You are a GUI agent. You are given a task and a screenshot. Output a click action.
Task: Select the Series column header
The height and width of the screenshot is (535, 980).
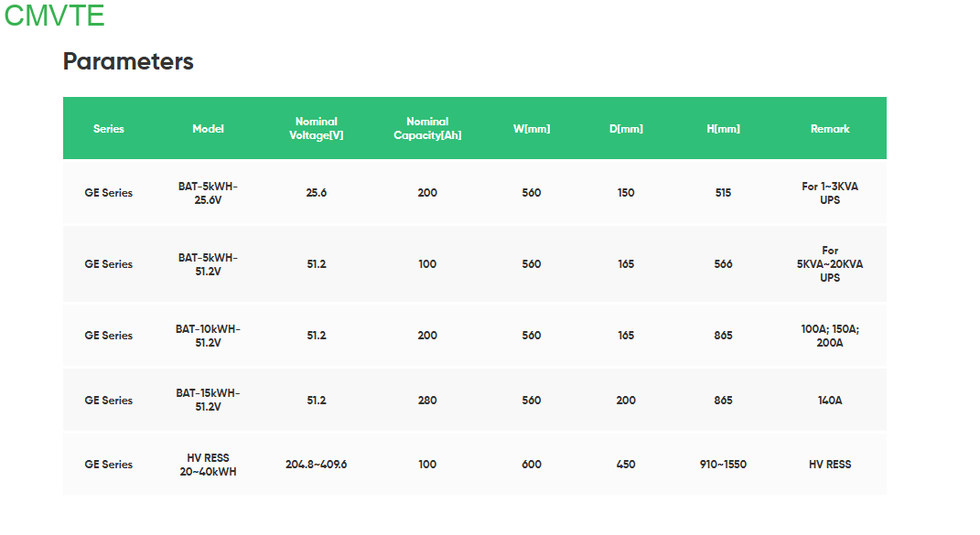click(109, 129)
